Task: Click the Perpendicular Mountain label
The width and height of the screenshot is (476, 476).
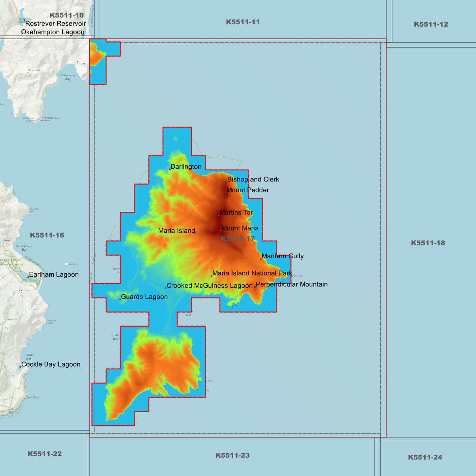Action: [292, 284]
